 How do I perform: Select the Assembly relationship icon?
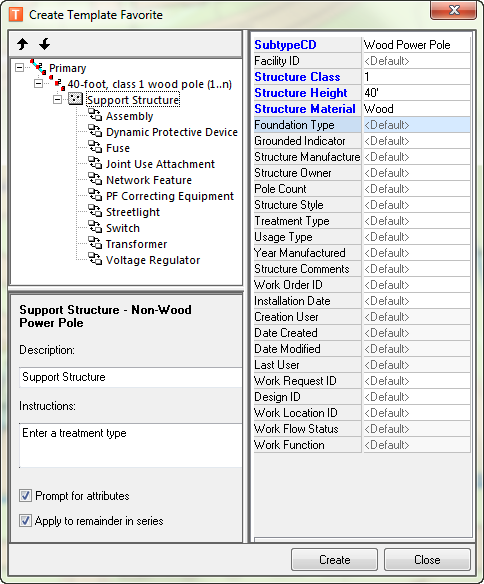tap(95, 115)
